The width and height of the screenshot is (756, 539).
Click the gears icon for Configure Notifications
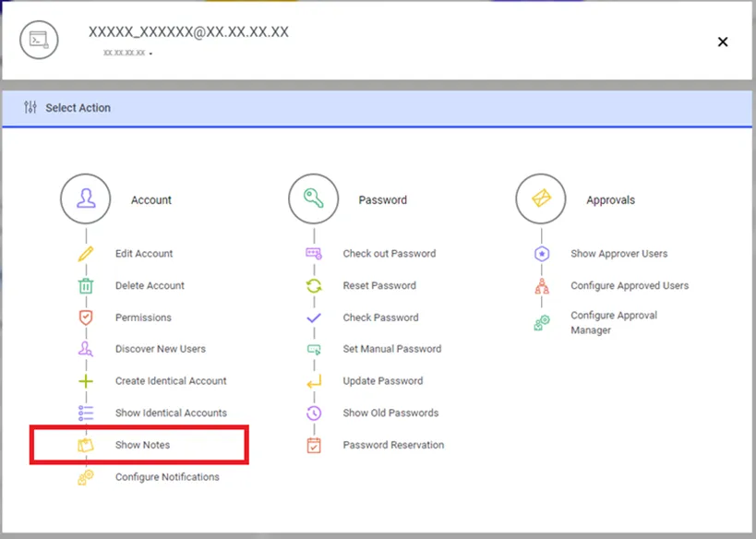[86, 477]
